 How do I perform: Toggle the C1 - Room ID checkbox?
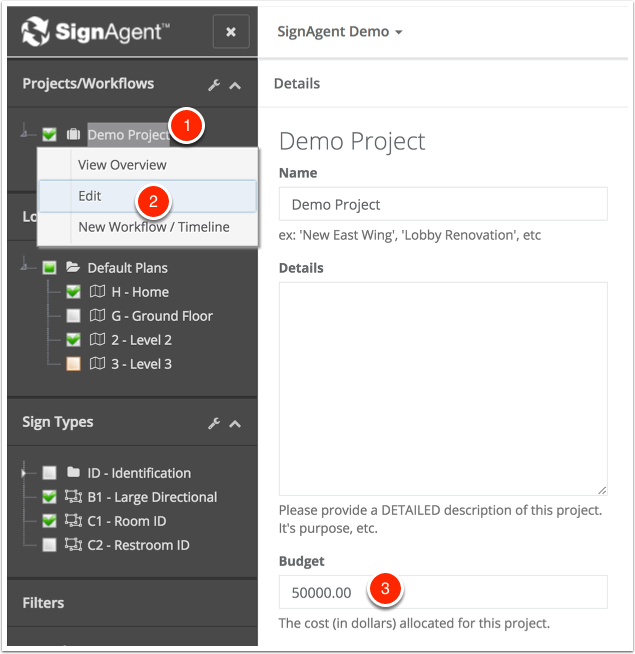click(x=49, y=521)
